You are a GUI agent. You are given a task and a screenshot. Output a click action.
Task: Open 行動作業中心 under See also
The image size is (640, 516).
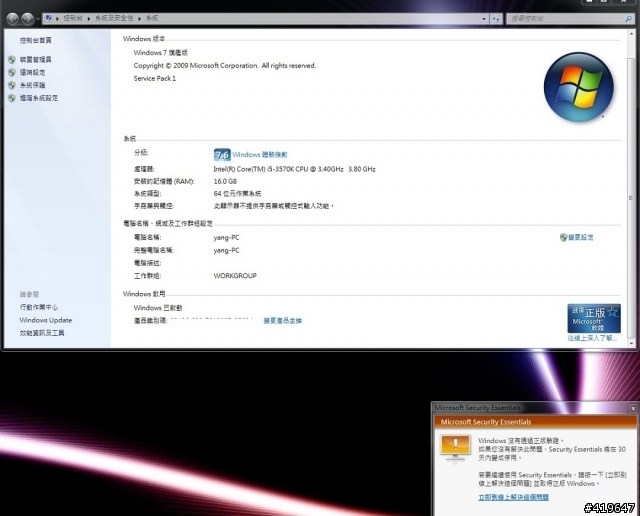pyautogui.click(x=39, y=307)
